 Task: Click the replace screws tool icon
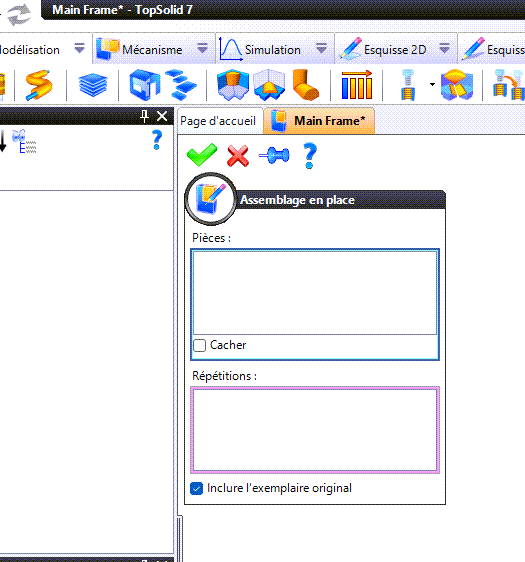tap(509, 85)
